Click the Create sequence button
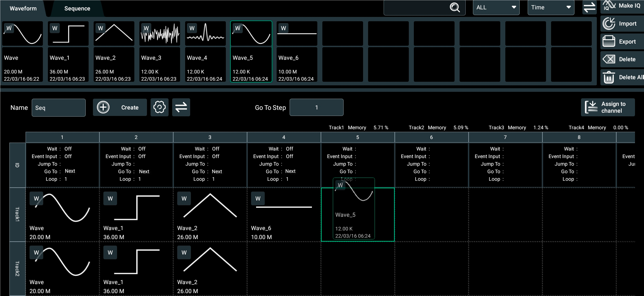The height and width of the screenshot is (296, 644). 120,107
